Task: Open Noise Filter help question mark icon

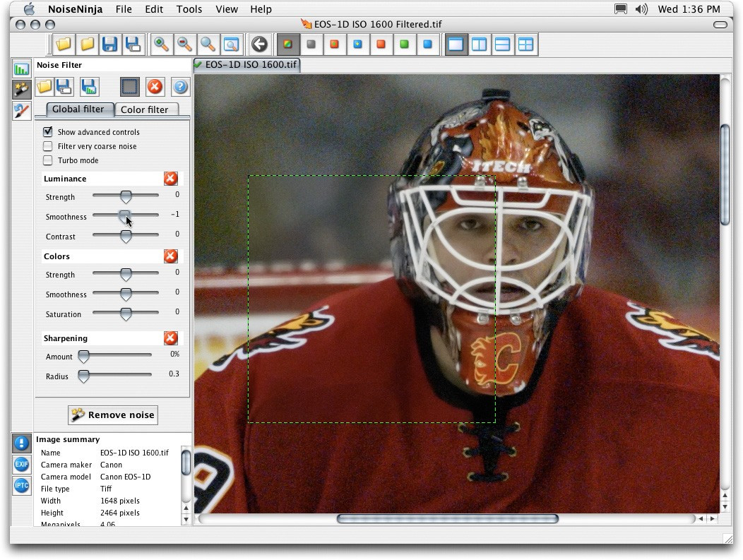Action: [x=180, y=87]
